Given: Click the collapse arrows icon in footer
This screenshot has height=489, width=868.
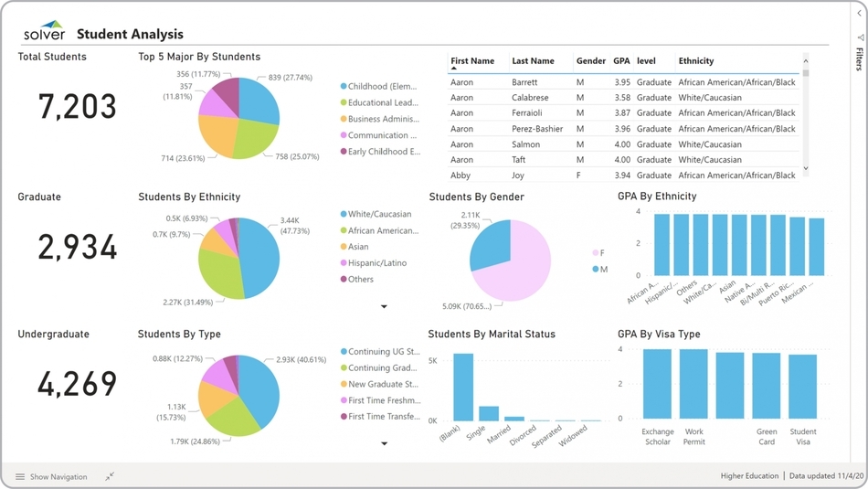Looking at the screenshot, I should click(110, 476).
